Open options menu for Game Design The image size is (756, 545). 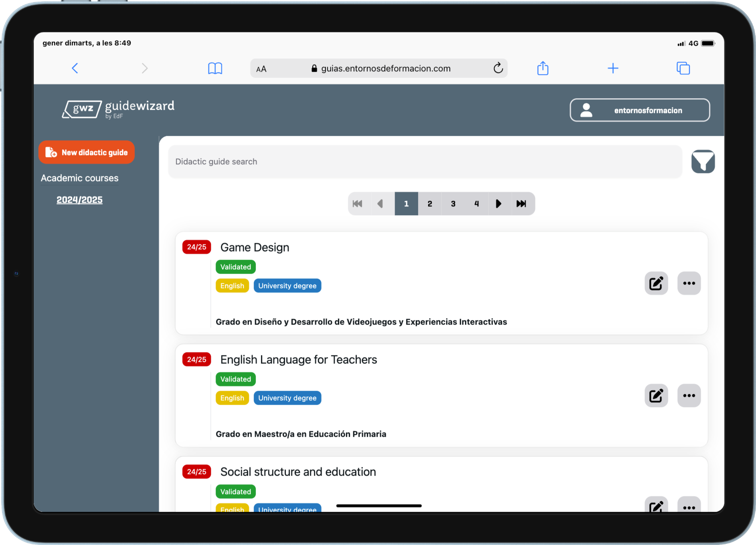tap(689, 283)
